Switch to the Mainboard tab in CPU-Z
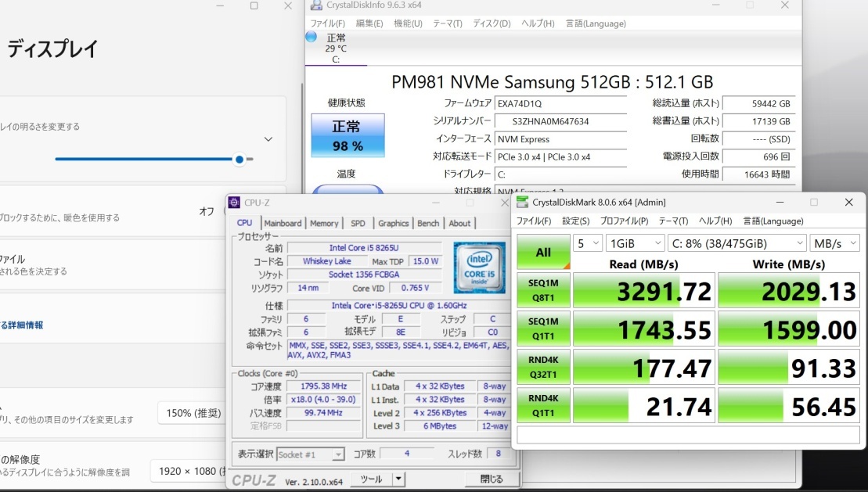 (x=283, y=223)
